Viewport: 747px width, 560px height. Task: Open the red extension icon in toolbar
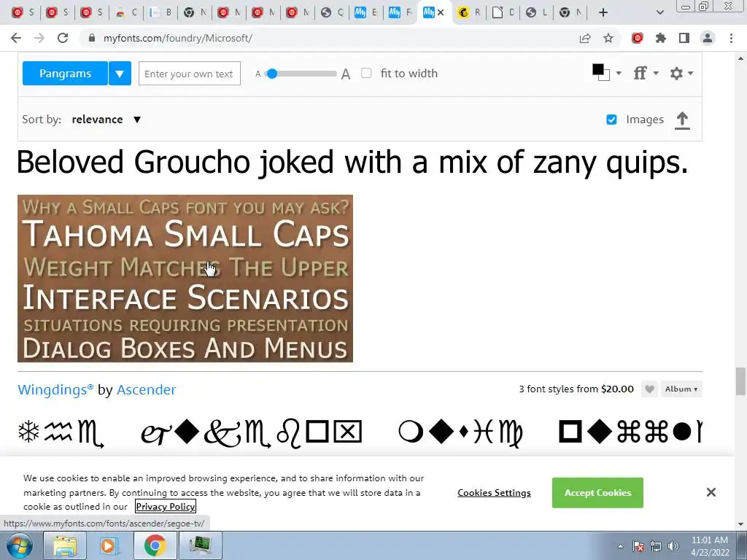638,38
